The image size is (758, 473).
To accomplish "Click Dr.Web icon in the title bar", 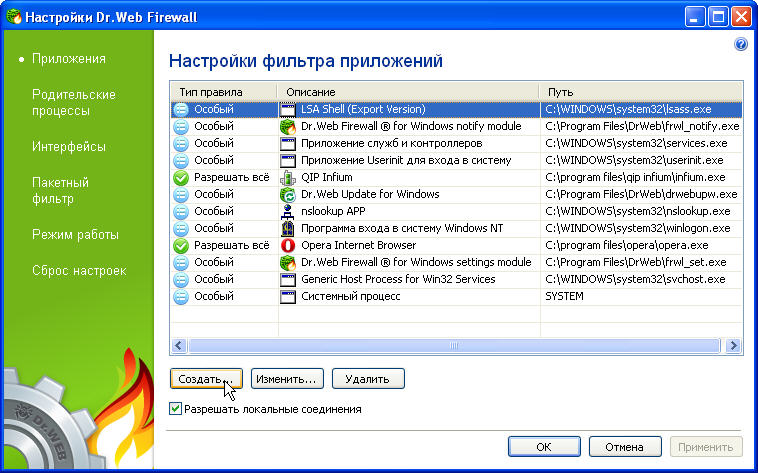I will [x=14, y=17].
